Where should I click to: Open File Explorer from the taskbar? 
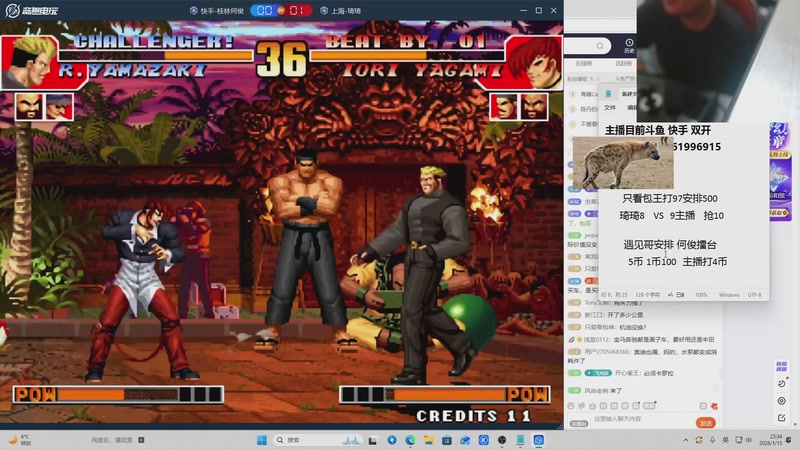[429, 440]
